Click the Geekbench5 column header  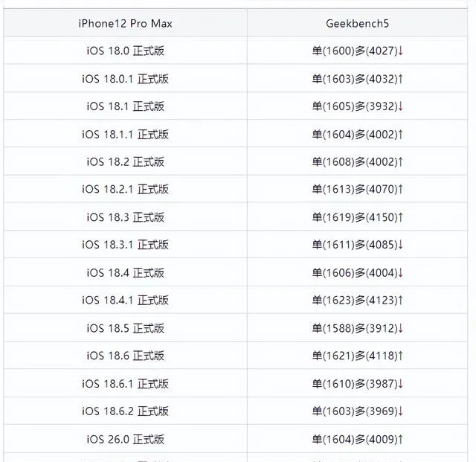click(x=357, y=23)
